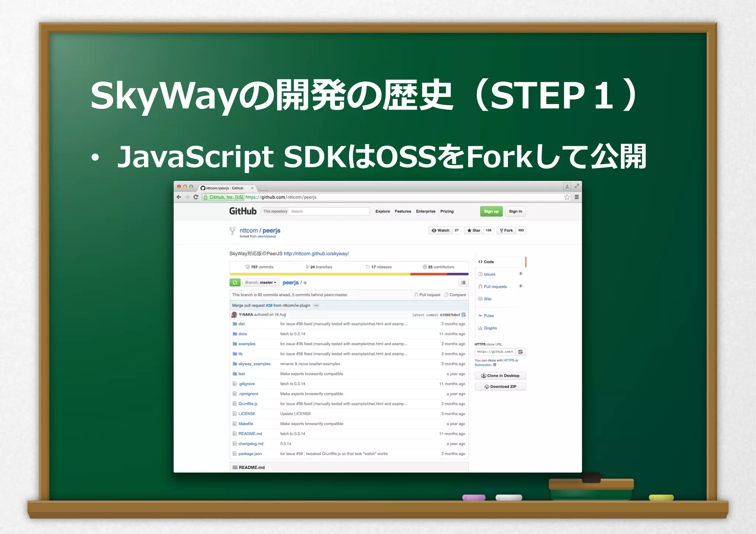Viewport: 756px width, 534px height.
Task: Reload the page with refresh icon
Action: pos(196,197)
